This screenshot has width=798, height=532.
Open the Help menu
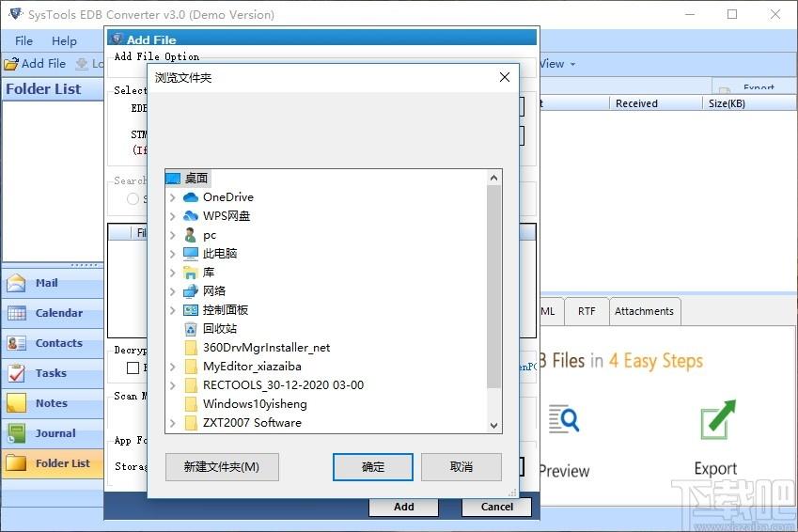(64, 40)
